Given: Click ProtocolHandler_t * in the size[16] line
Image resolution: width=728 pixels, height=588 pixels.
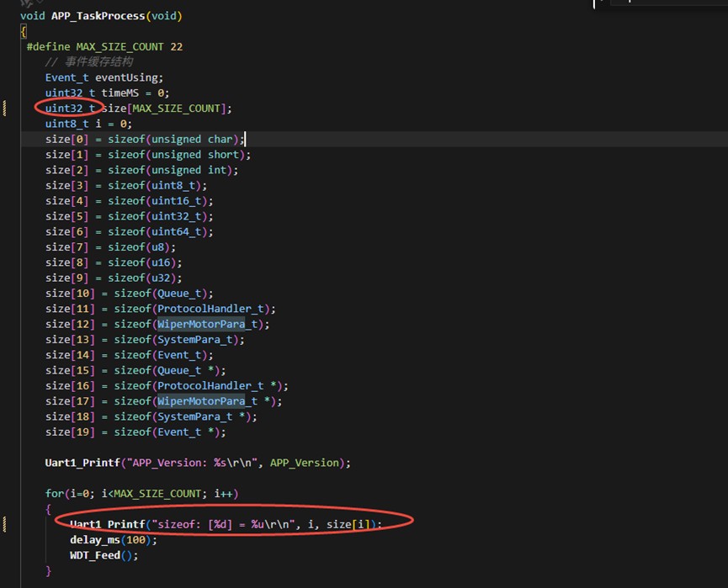Looking at the screenshot, I should 217,385.
